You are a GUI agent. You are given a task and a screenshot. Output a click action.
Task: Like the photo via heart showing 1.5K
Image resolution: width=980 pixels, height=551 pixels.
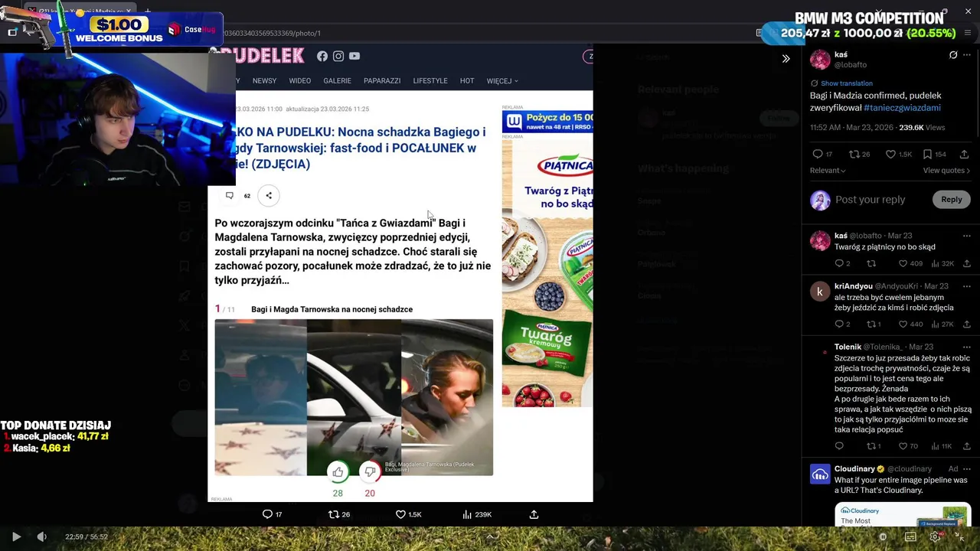[x=408, y=514]
